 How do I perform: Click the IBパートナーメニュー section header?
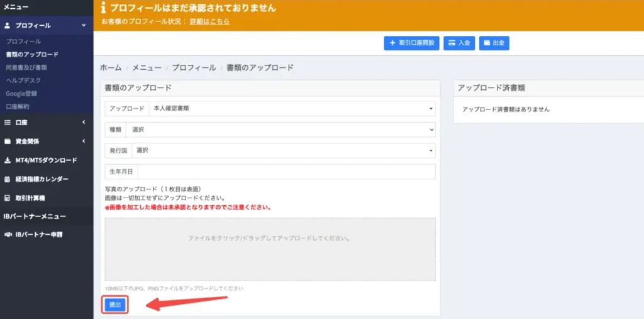(35, 216)
